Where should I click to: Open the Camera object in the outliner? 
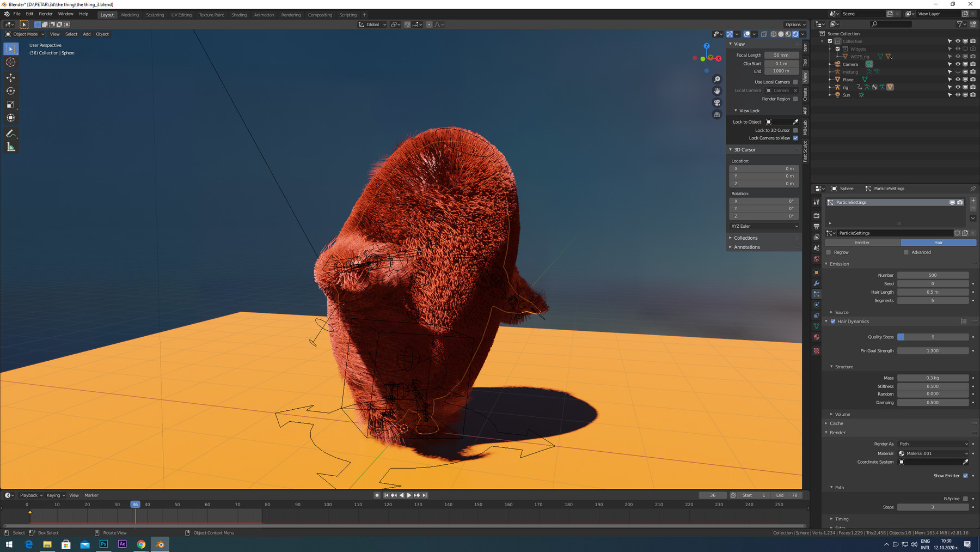pyautogui.click(x=849, y=64)
